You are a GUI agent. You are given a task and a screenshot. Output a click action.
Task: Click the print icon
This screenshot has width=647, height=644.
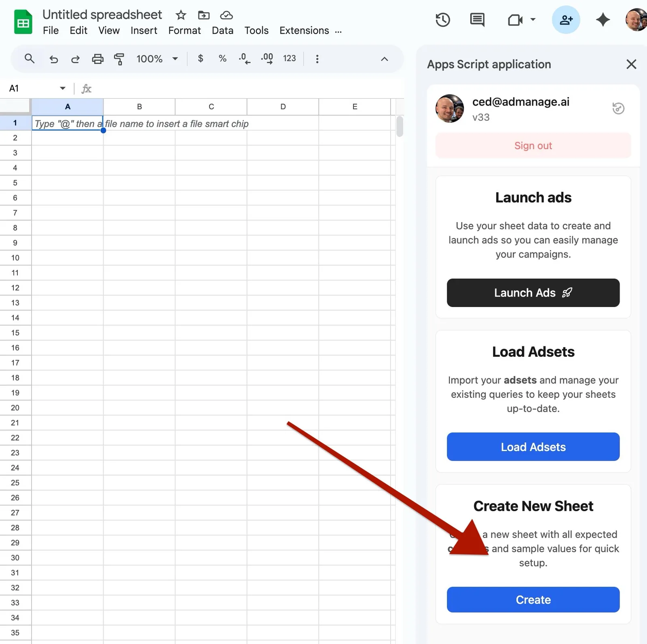pos(97,59)
